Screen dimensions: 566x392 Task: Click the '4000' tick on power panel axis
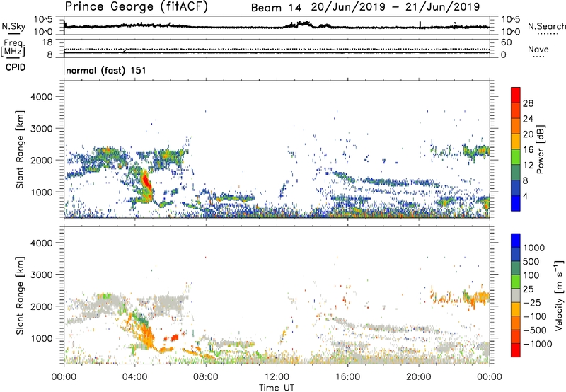pos(41,97)
